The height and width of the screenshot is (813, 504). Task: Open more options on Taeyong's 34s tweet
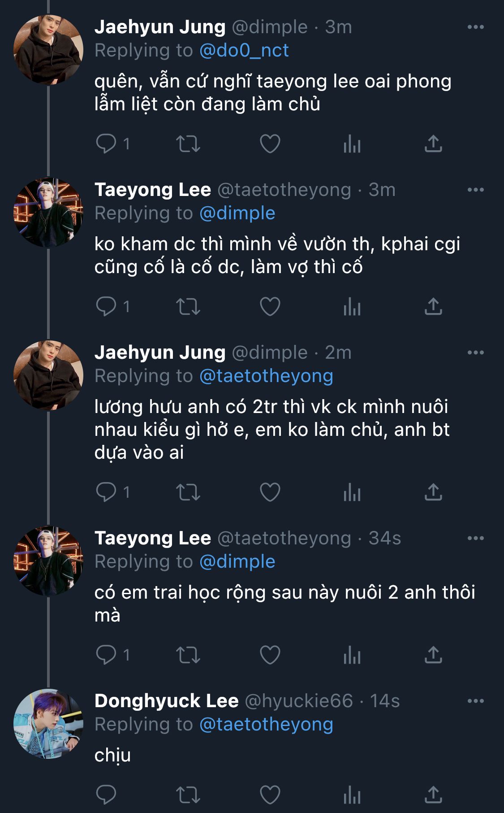pyautogui.click(x=475, y=538)
